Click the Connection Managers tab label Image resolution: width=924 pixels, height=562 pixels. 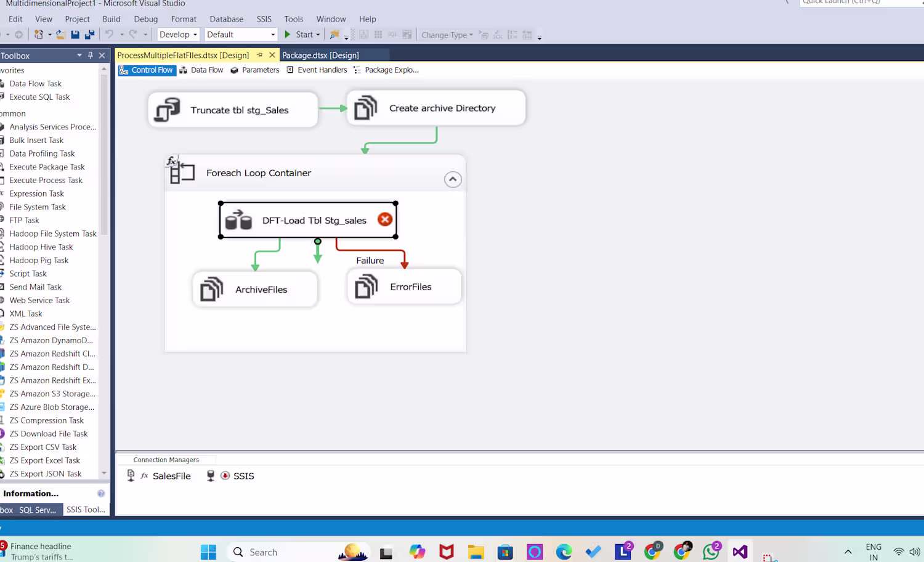coord(166,460)
